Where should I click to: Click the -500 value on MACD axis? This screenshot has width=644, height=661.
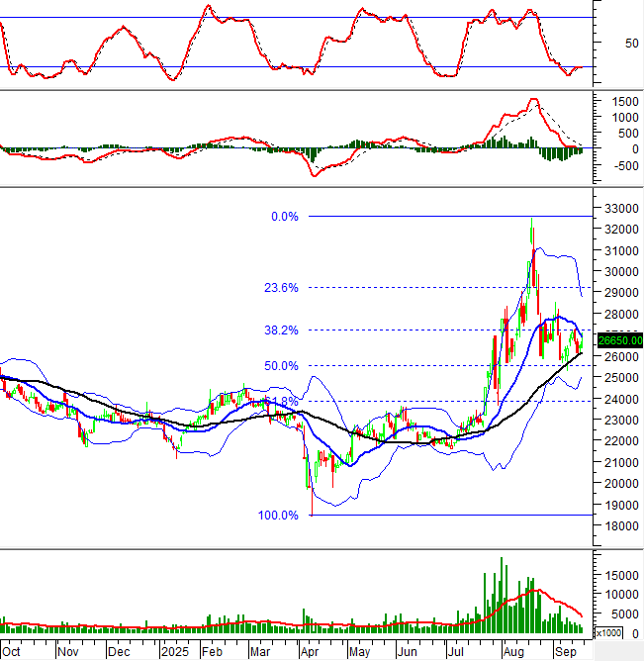click(x=626, y=166)
